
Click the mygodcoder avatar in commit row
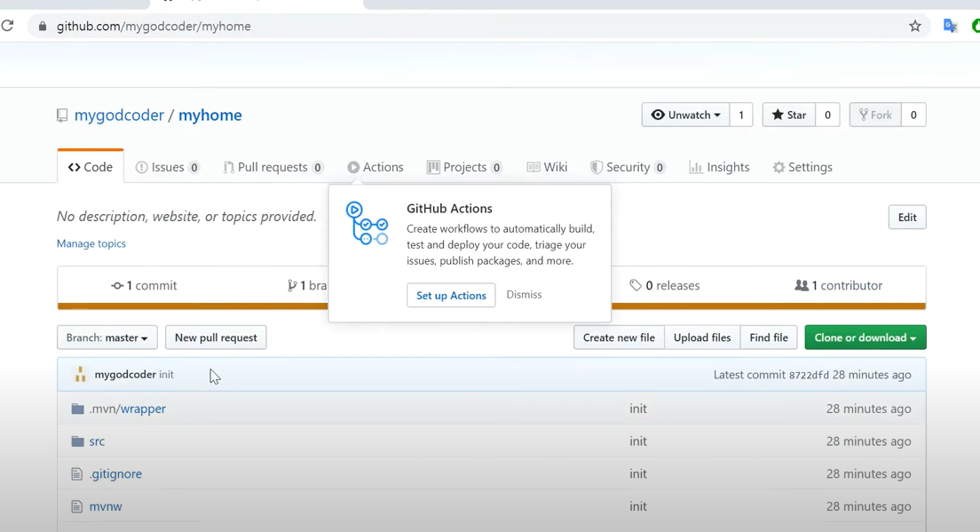80,375
